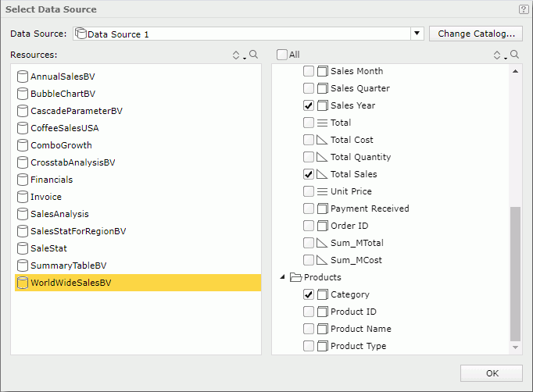Click the Data Source 1 combo box field
The height and width of the screenshot is (392, 533).
tap(249, 34)
